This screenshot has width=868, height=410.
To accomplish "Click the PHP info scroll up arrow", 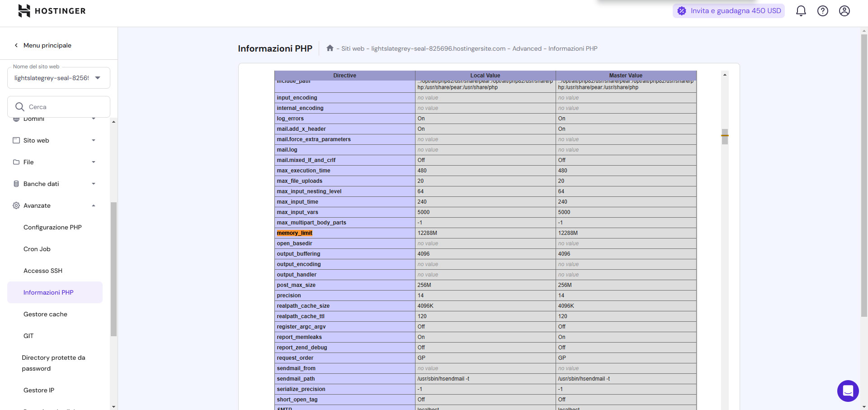I will pos(725,75).
